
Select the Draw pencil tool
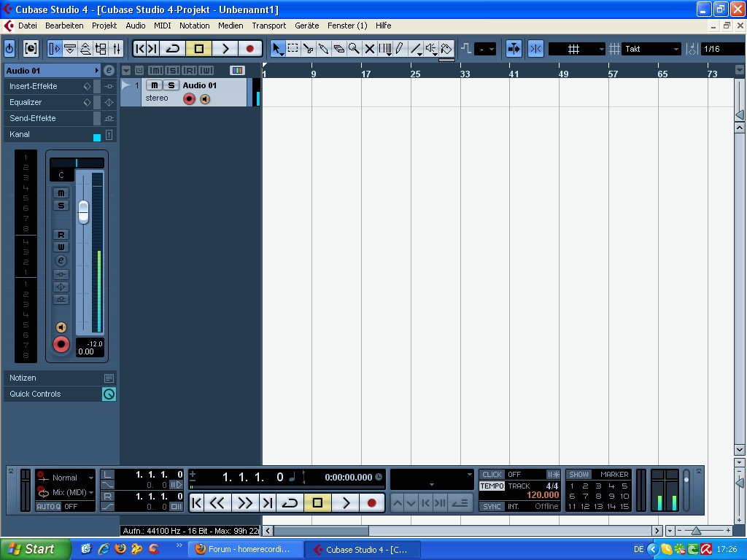pos(400,49)
